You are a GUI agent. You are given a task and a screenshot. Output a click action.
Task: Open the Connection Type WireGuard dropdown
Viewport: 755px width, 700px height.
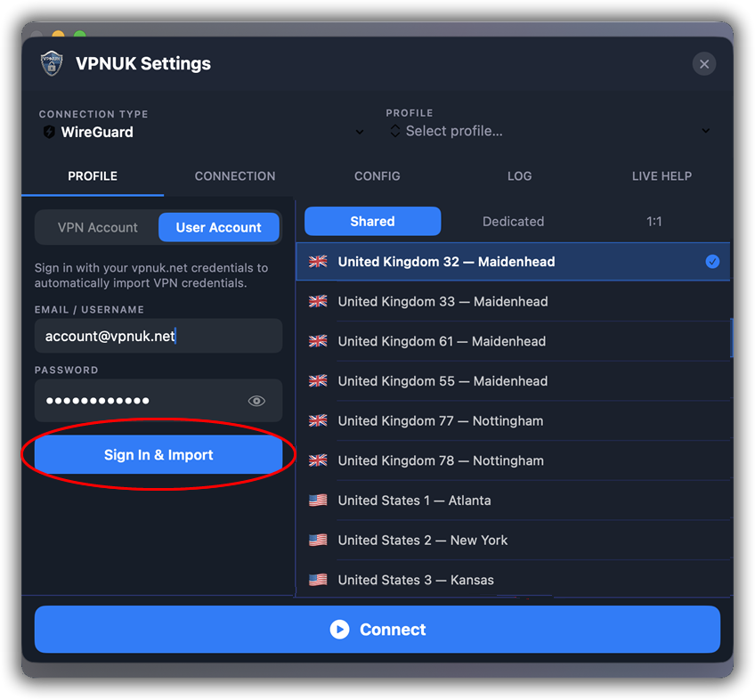(202, 132)
